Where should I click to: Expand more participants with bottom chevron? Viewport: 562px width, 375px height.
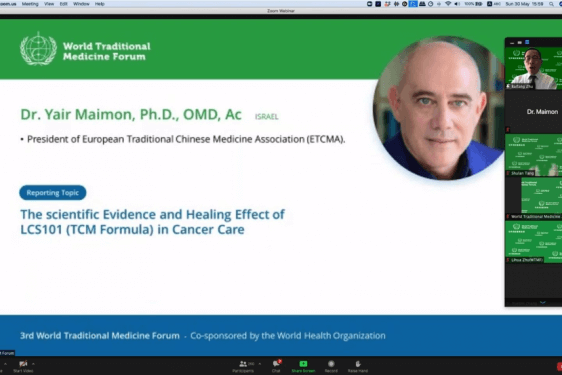543,303
